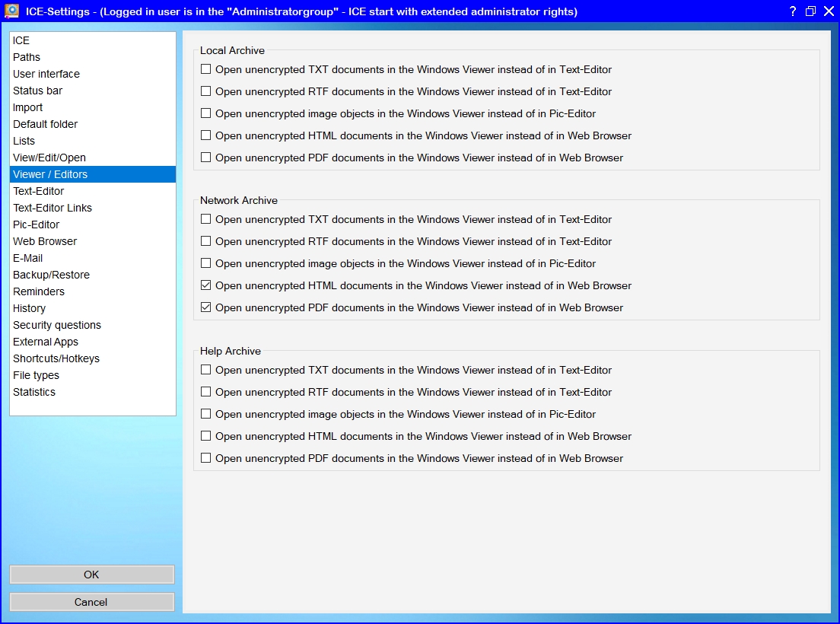Open the Statistics settings entry
Viewport: 840px width, 624px height.
pyautogui.click(x=34, y=392)
